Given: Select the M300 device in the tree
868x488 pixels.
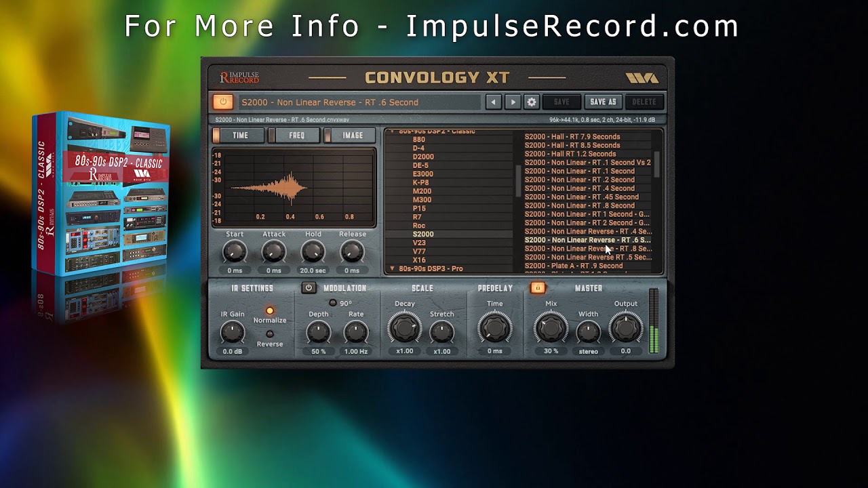Looking at the screenshot, I should 422,200.
